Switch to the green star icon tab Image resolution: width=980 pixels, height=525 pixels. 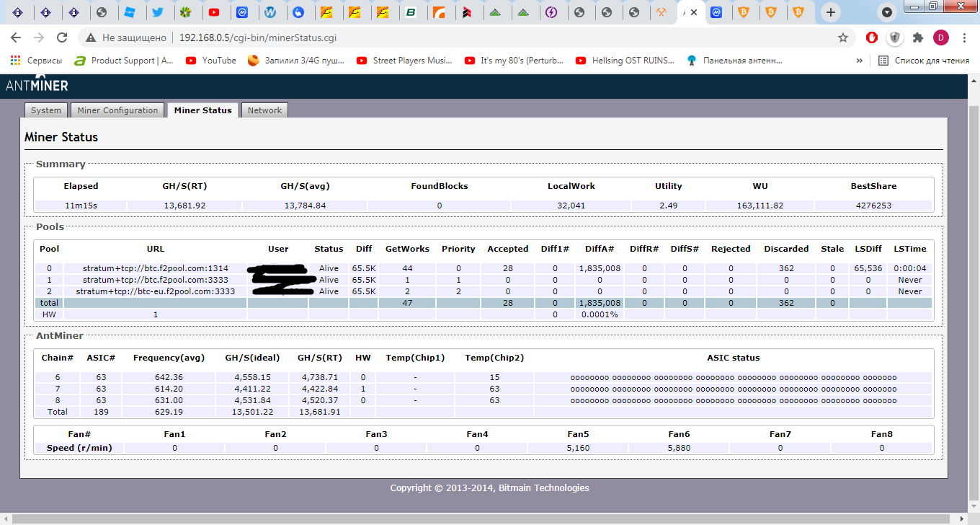[186, 12]
